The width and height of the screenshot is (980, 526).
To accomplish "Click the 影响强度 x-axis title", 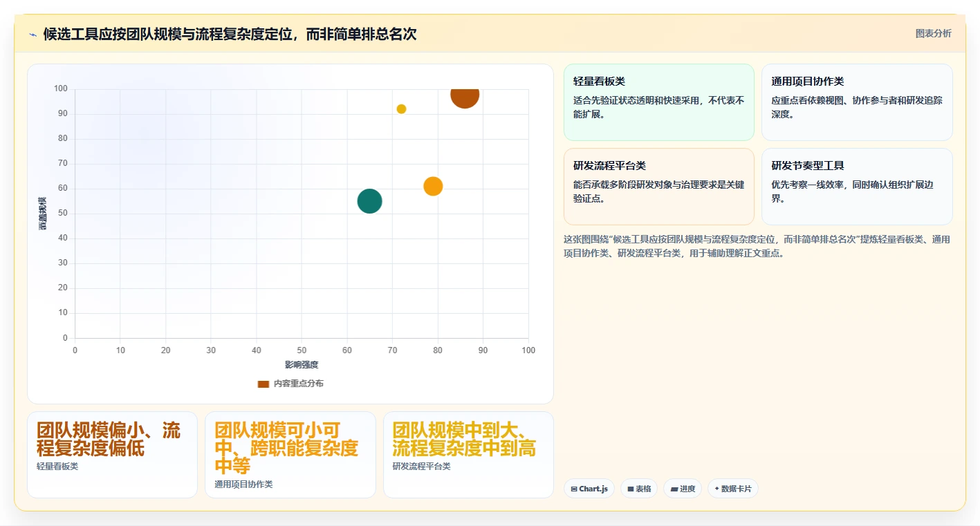I will (x=302, y=365).
